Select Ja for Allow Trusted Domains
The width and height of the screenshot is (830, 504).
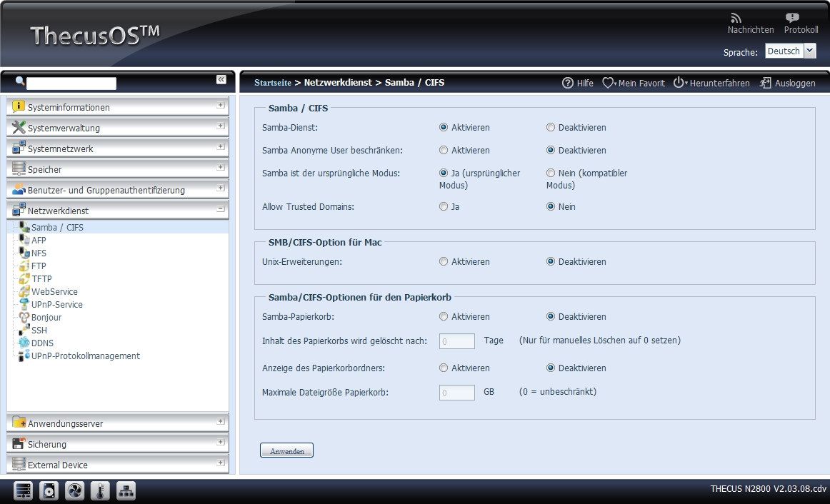click(444, 207)
